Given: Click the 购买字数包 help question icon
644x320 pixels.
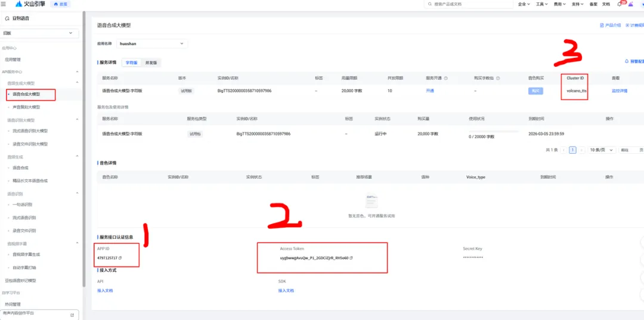Looking at the screenshot, I should (497, 78).
